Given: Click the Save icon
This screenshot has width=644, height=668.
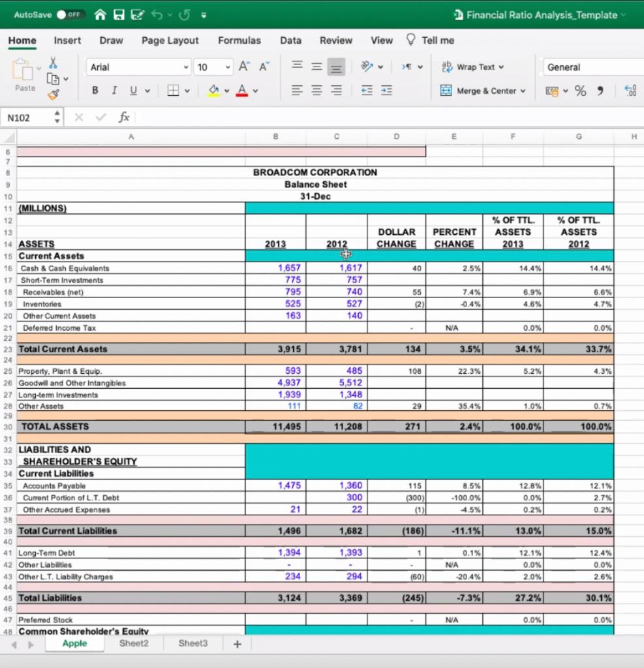Looking at the screenshot, I should click(x=118, y=14).
